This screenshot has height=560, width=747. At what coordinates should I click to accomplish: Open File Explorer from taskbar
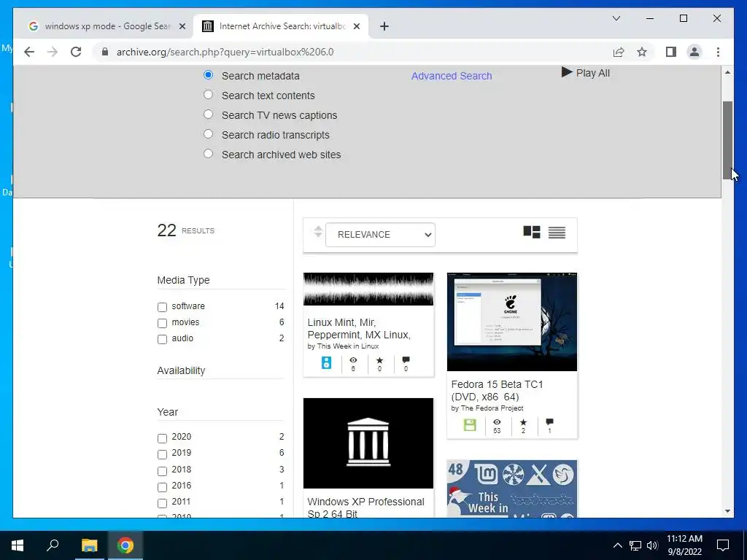coord(89,545)
